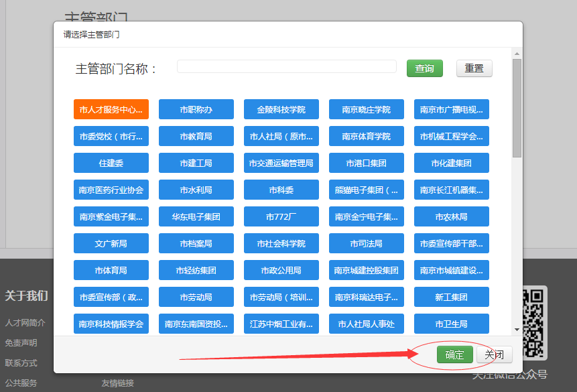Choose 南京体育学院 from the grid
This screenshot has height=392, width=577.
366,136
